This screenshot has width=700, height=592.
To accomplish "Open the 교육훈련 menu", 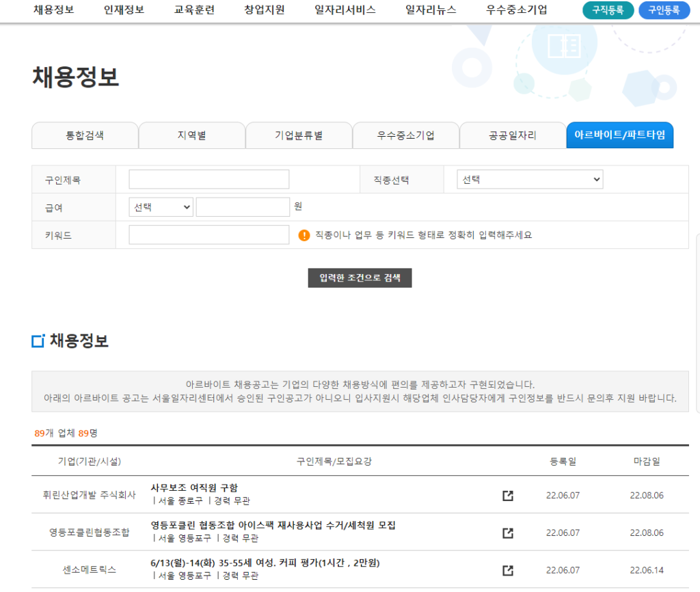I will [x=194, y=10].
